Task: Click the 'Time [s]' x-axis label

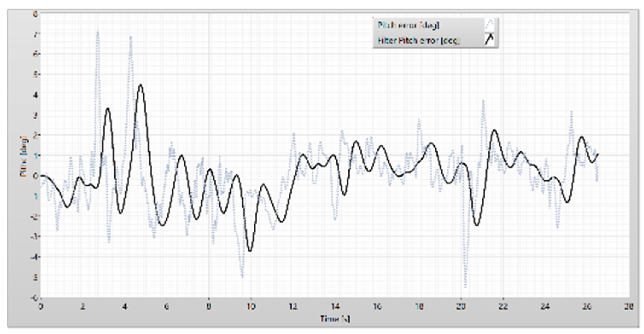Action: tap(335, 319)
